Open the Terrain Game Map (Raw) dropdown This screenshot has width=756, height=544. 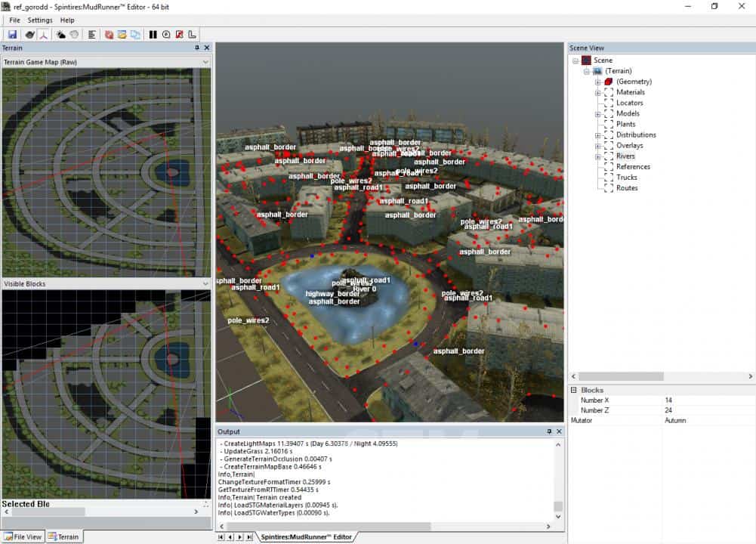(x=205, y=62)
